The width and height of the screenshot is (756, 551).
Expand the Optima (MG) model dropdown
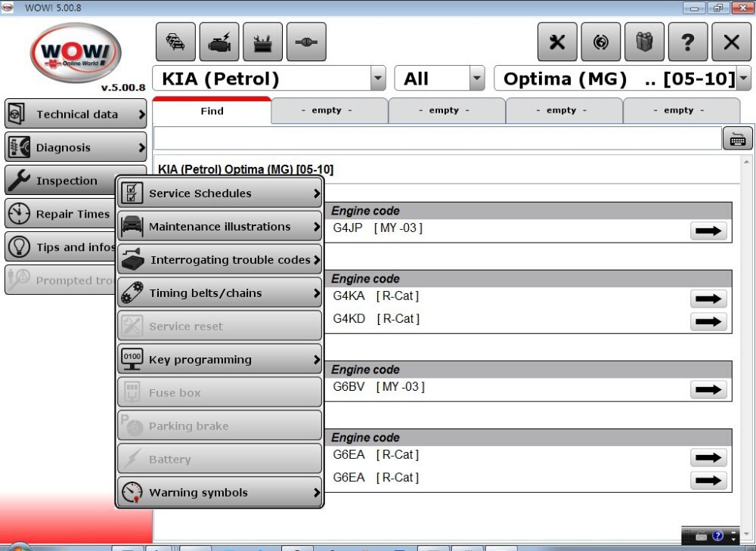point(743,79)
